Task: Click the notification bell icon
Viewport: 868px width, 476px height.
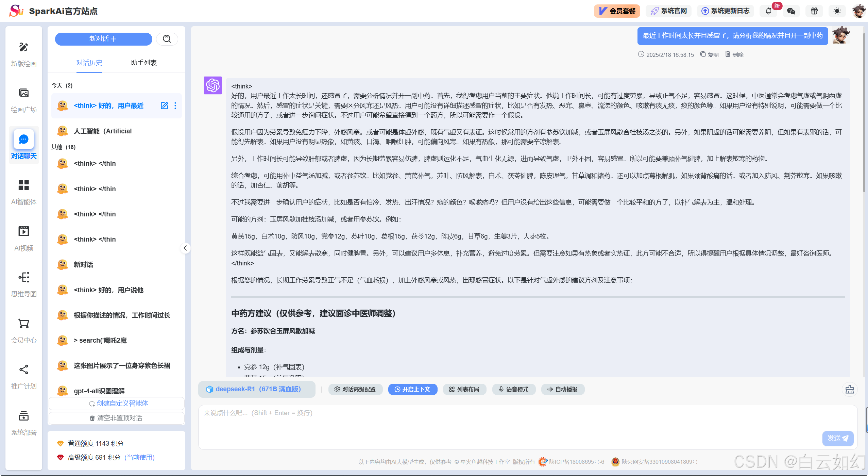Action: pyautogui.click(x=768, y=11)
